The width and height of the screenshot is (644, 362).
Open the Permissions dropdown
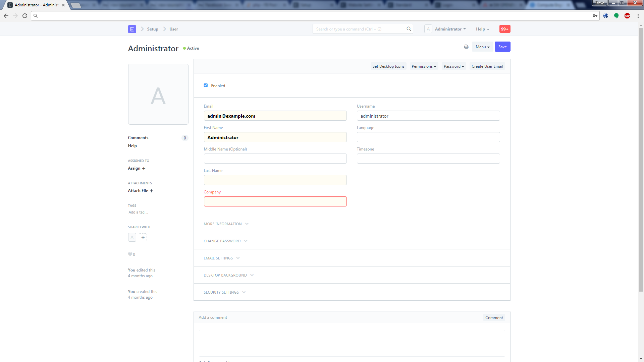[424, 66]
